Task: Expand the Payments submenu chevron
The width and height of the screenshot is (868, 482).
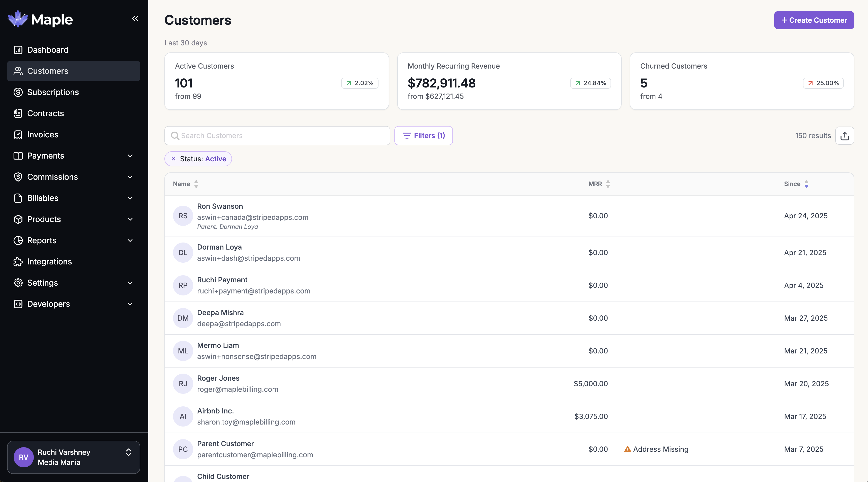Action: 130,156
